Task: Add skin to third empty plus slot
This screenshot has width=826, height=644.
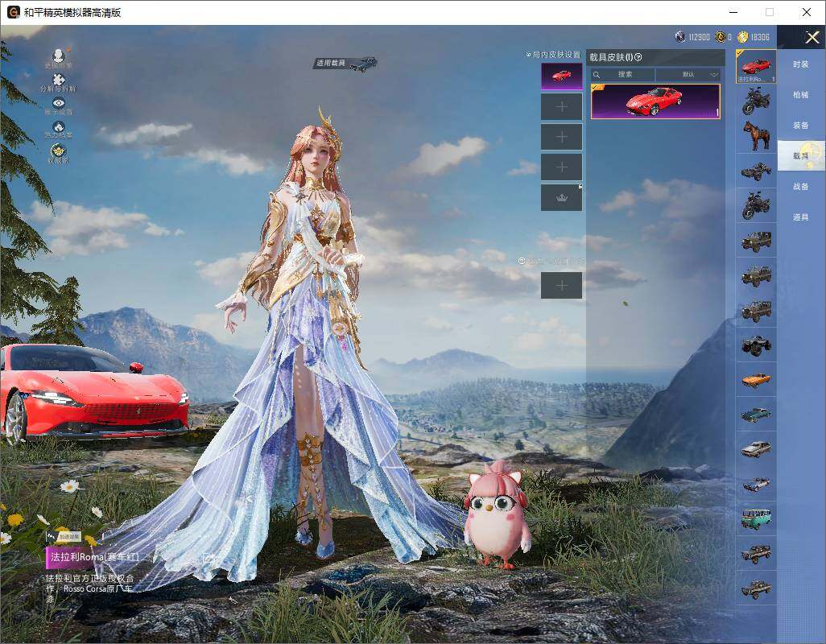Action: tap(562, 167)
